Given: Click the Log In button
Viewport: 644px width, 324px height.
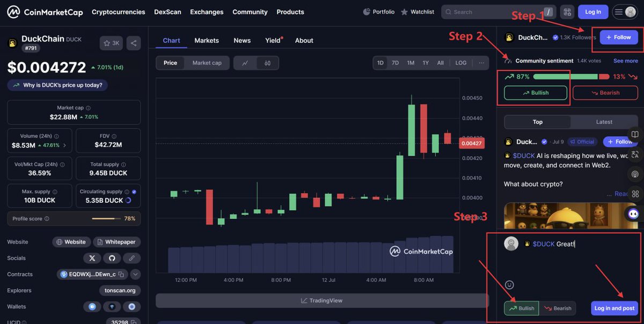Looking at the screenshot, I should [593, 12].
